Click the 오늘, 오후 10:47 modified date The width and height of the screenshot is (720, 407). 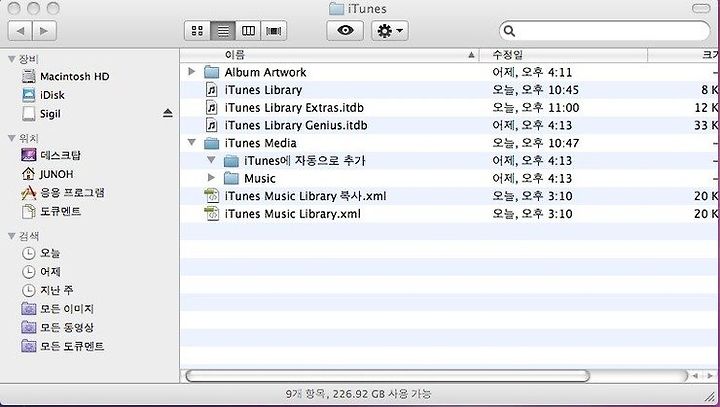[x=535, y=143]
